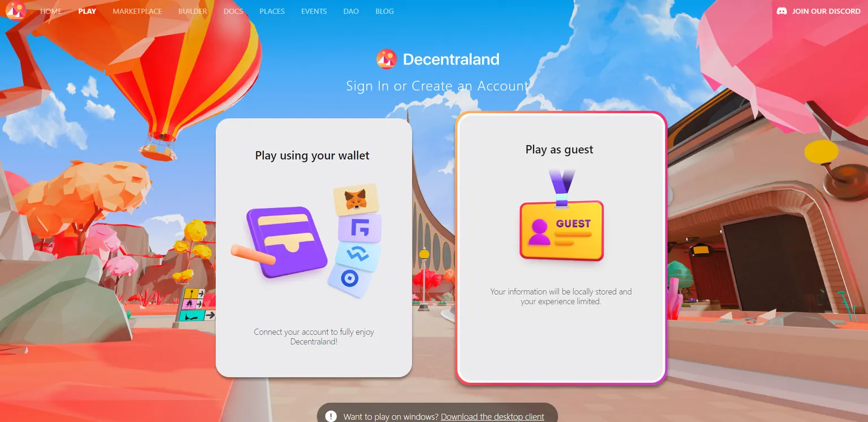The height and width of the screenshot is (422, 868).
Task: Choose the Play as guest card
Action: coord(561,248)
